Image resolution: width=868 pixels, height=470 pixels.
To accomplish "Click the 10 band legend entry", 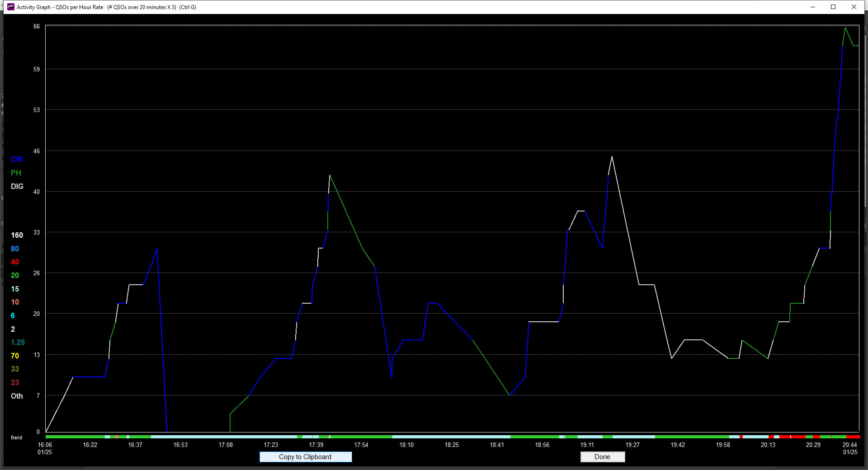I will pos(15,302).
